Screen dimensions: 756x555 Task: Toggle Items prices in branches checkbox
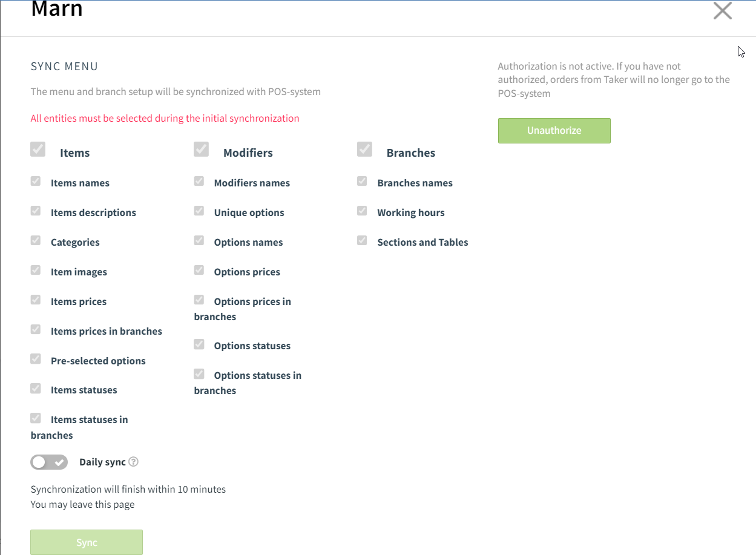(x=36, y=329)
